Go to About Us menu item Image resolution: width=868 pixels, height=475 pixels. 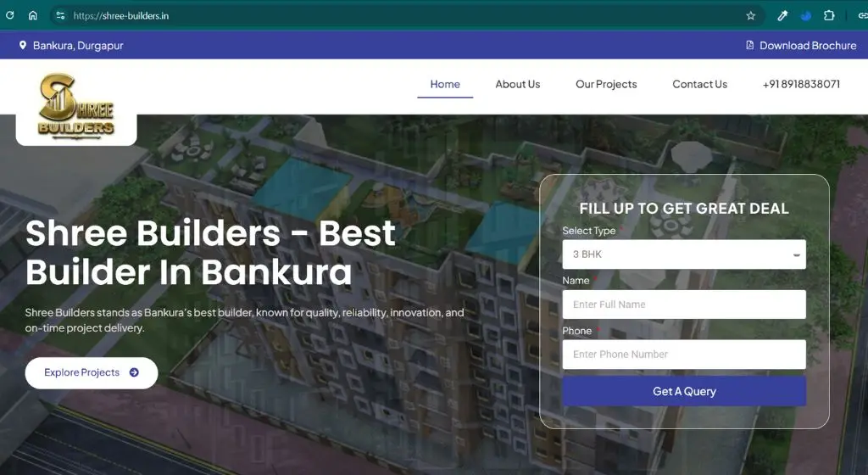[x=518, y=84]
